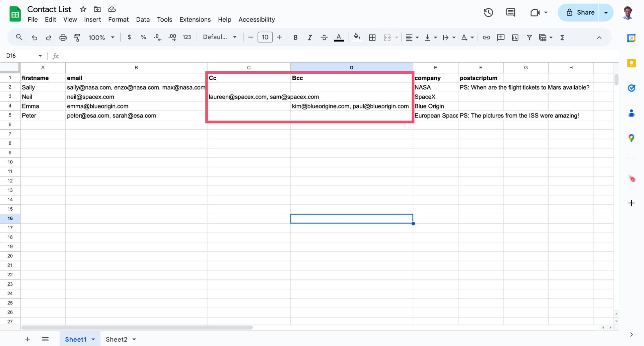Open all sheets list icon
The image size is (644, 346).
tap(45, 339)
